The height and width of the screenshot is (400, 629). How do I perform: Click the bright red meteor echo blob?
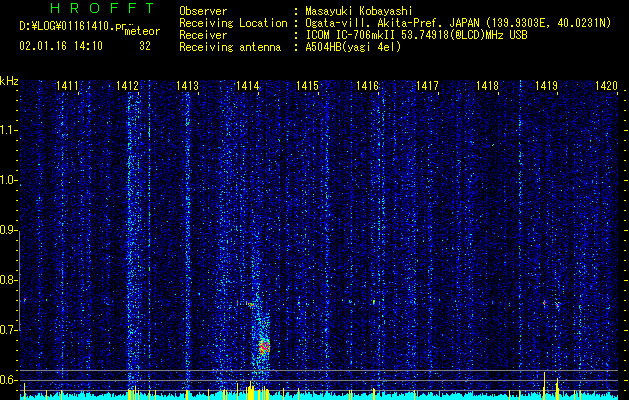[264, 346]
